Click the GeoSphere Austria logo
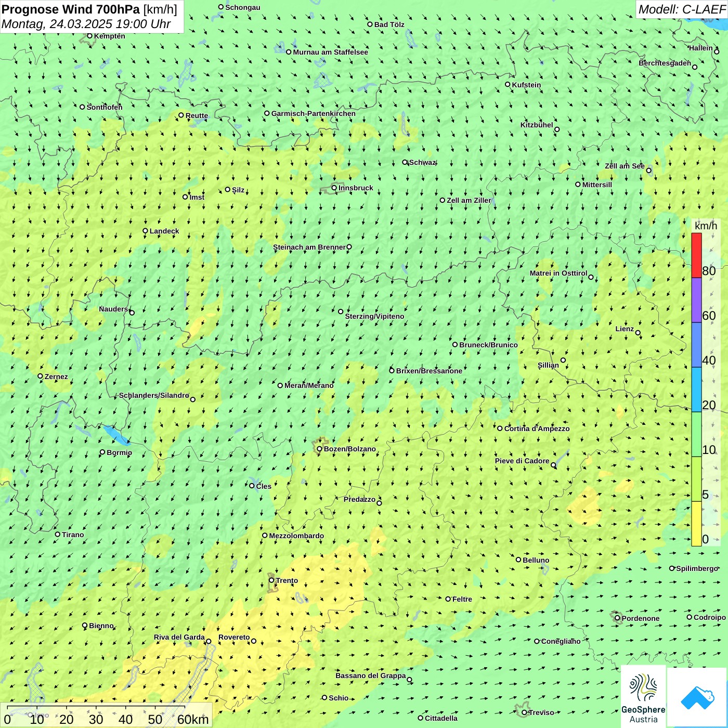The height and width of the screenshot is (728, 728). (x=643, y=696)
